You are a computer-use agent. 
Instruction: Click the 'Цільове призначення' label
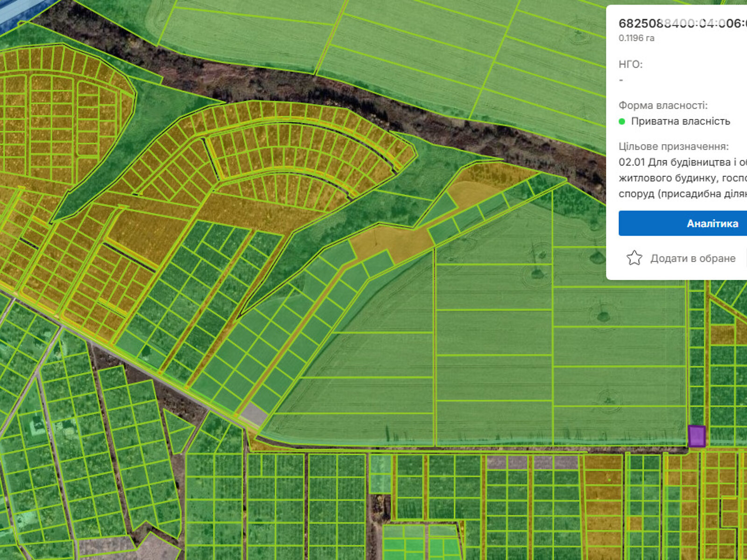click(673, 147)
